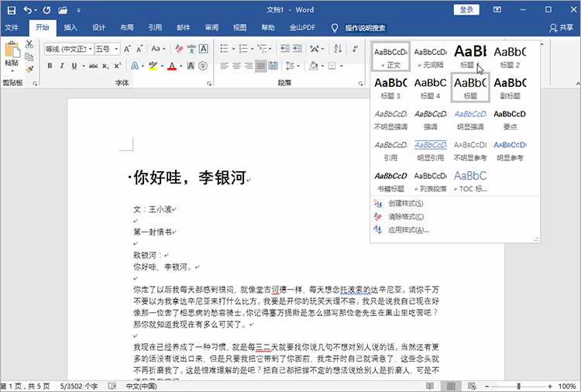Image resolution: width=581 pixels, height=392 pixels.
Task: Click the center alignment icon
Action: point(236,66)
